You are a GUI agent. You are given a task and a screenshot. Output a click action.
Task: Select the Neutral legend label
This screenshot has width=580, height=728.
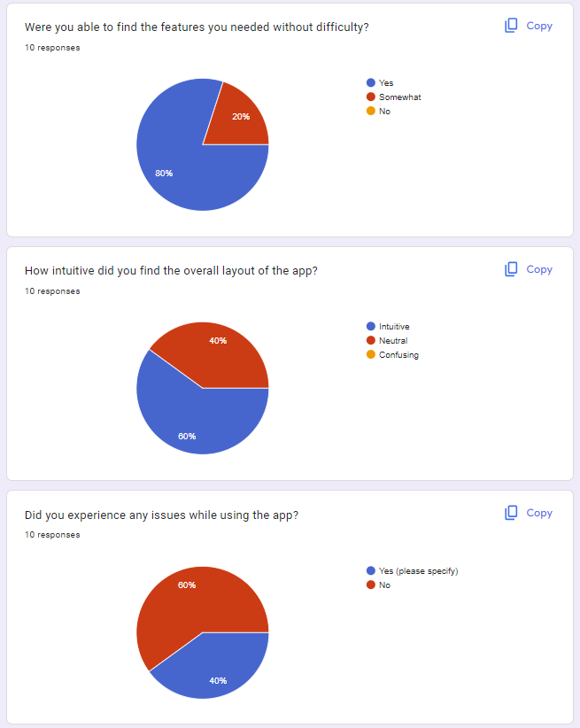pyautogui.click(x=393, y=341)
